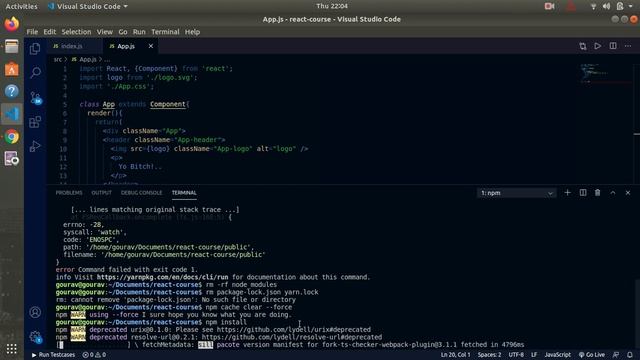Click the Run Testcases status item

pyautogui.click(x=53, y=355)
